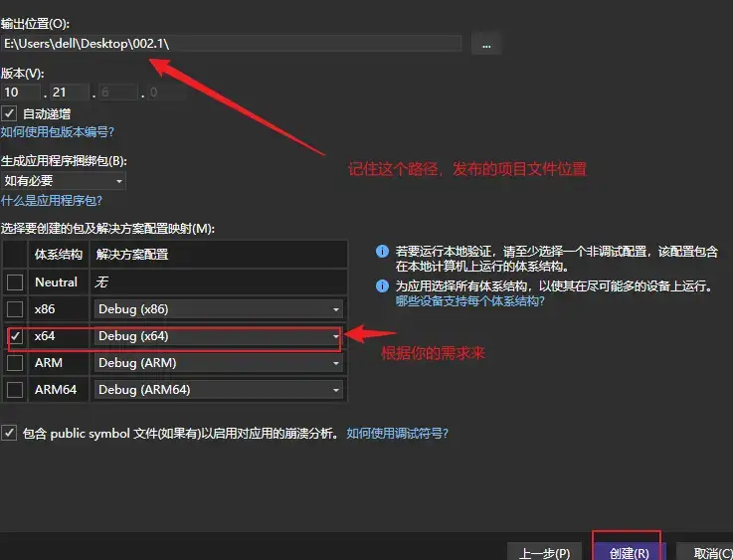Open the 生成应用程序捆绑包 dropdown
Screen dimensions: 733x560
63,181
